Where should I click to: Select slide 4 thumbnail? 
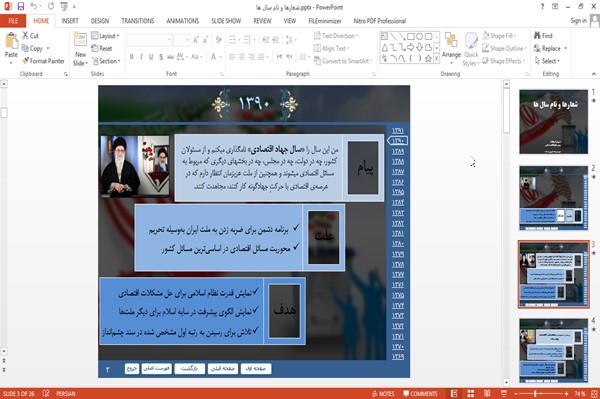click(553, 350)
